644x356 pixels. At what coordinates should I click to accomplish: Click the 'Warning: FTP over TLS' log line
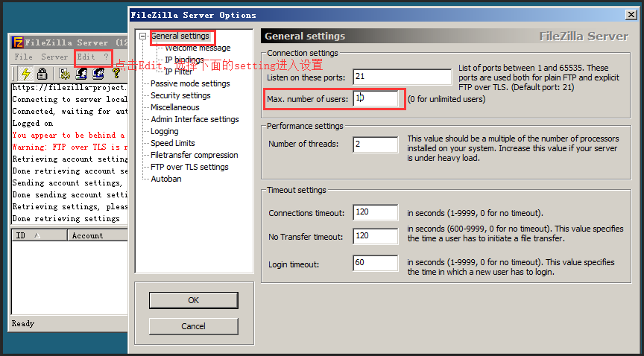(x=70, y=147)
